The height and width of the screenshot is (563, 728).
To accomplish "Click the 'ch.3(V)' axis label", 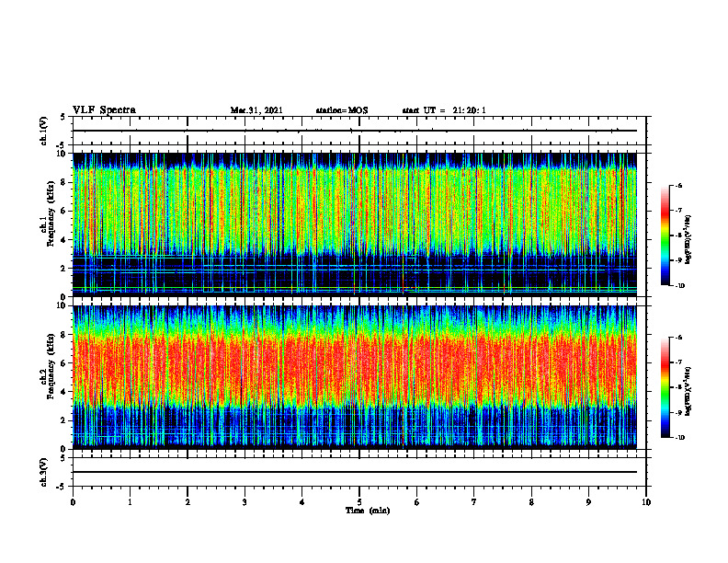I will tap(44, 472).
